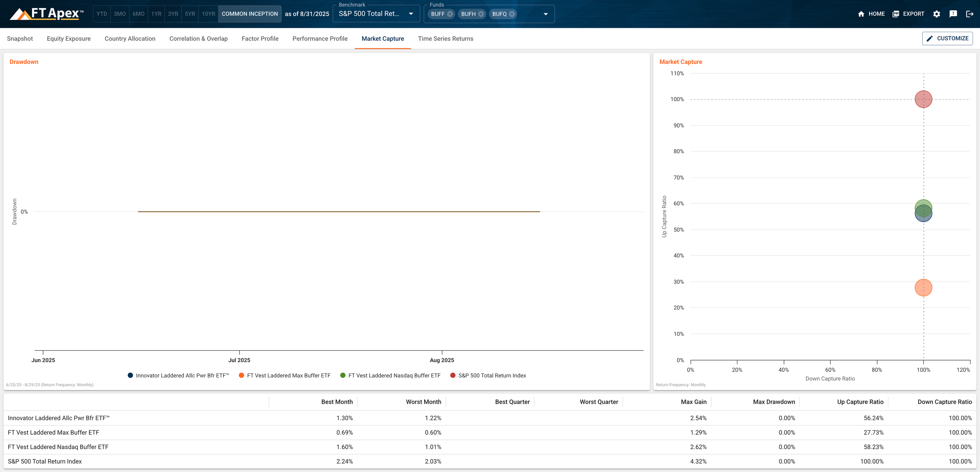Select the YTD time period
980x472 pixels.
102,13
